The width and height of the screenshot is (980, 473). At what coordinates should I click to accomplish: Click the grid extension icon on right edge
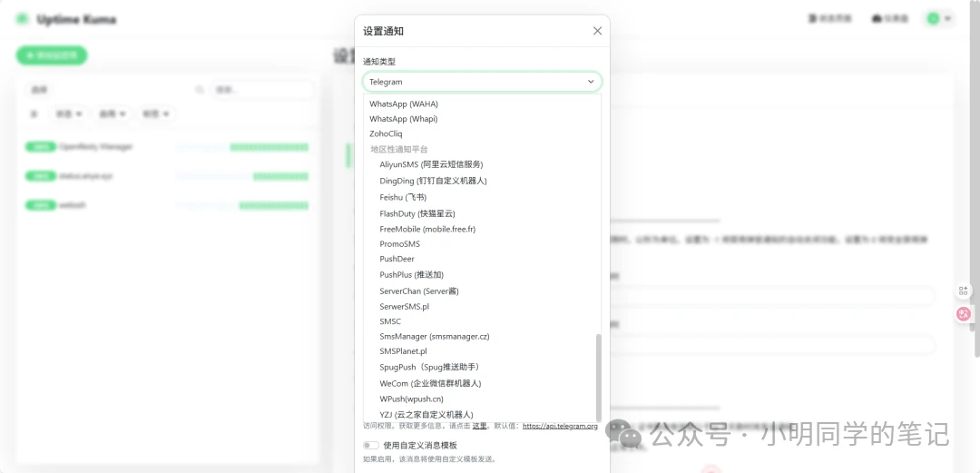[x=963, y=291]
